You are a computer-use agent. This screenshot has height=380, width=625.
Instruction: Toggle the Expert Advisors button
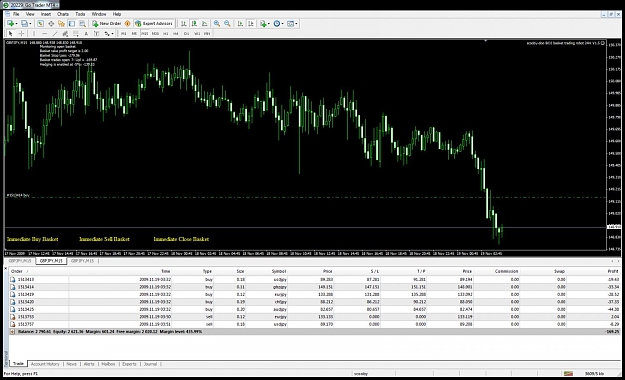154,24
